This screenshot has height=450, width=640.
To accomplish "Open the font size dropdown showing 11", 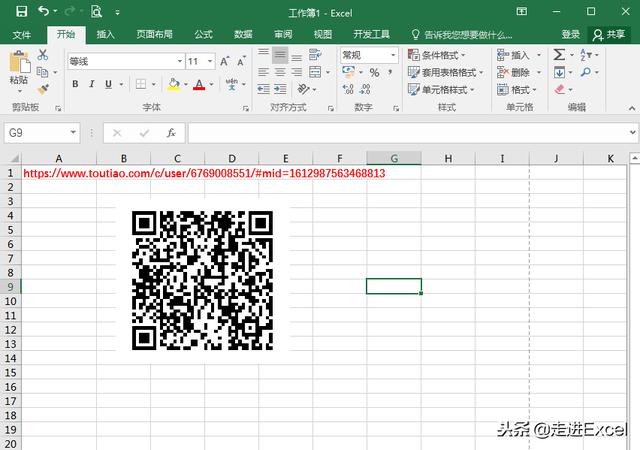I will pyautogui.click(x=210, y=61).
